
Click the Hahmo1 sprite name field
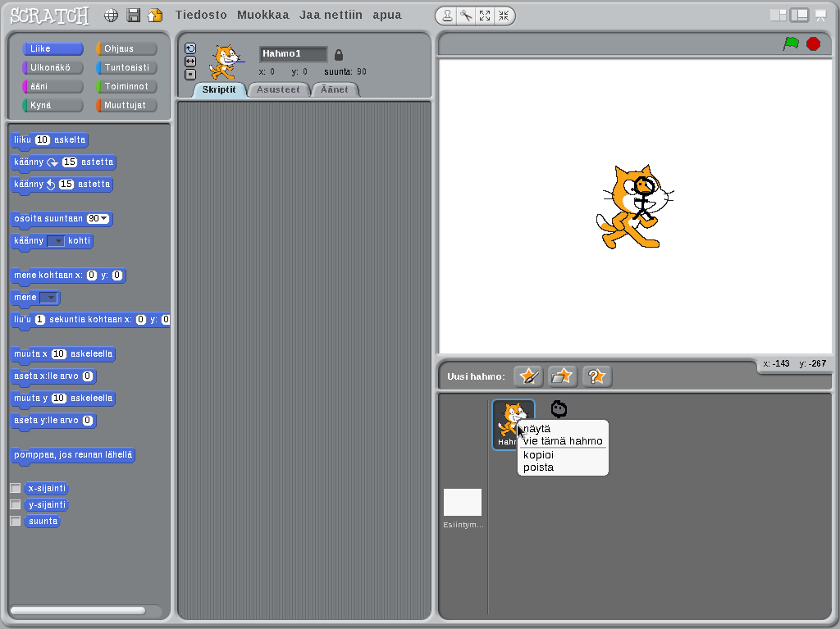pos(293,54)
